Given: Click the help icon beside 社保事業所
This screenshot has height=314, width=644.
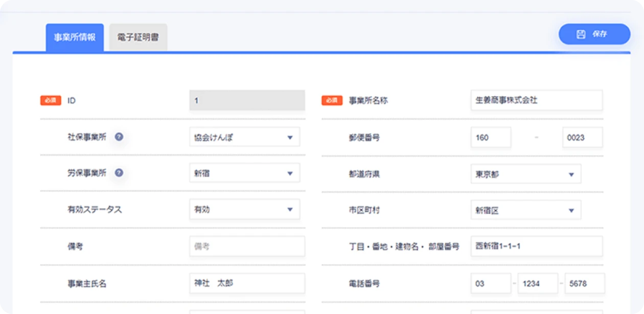Looking at the screenshot, I should [x=119, y=137].
